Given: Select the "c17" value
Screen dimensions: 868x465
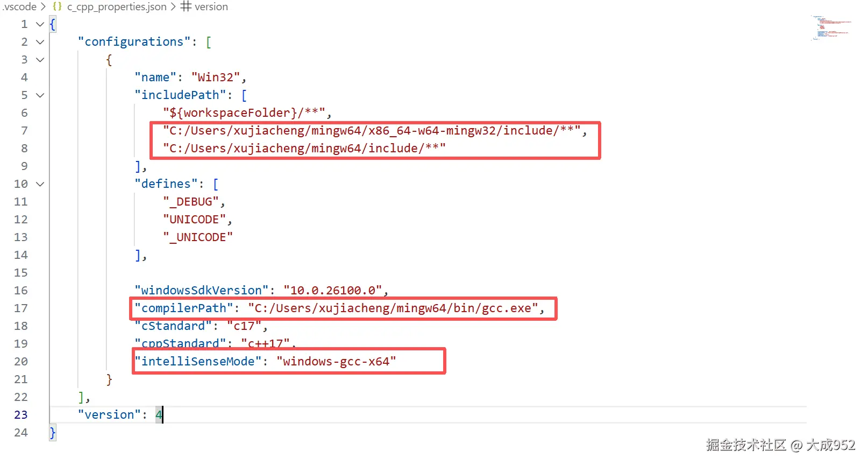Looking at the screenshot, I should coord(244,326).
